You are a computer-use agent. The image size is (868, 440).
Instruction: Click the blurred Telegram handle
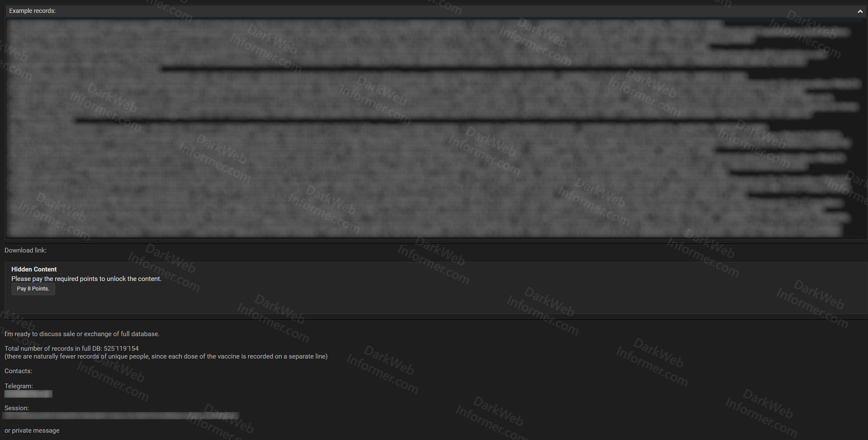pyautogui.click(x=28, y=394)
